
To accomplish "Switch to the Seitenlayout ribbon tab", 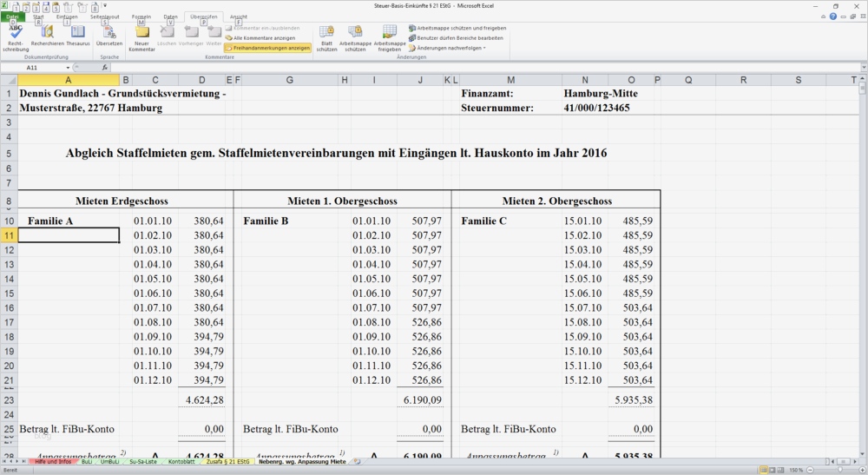I will pyautogui.click(x=105, y=17).
